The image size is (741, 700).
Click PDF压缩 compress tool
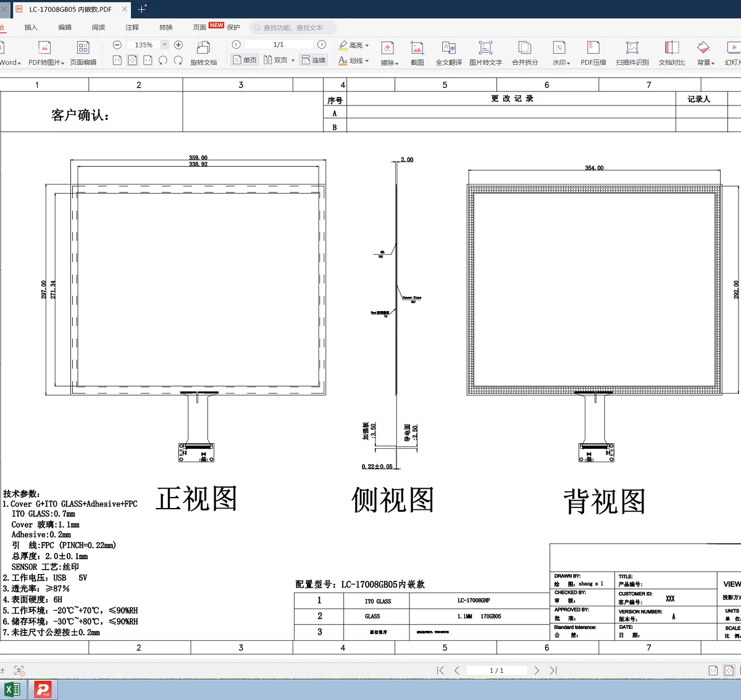593,53
